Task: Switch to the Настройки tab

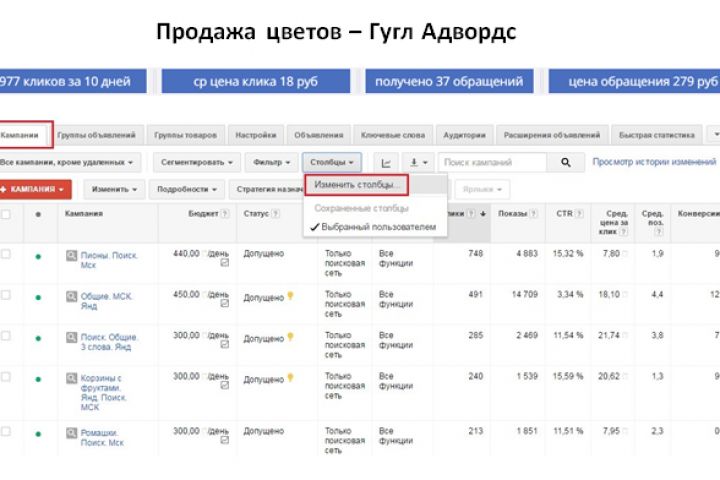Action: [x=256, y=135]
